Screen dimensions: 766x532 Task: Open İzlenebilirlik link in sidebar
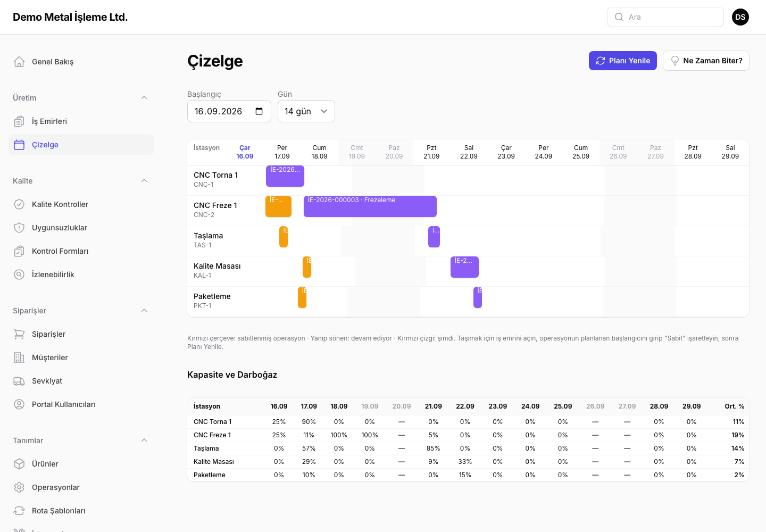tap(81, 275)
